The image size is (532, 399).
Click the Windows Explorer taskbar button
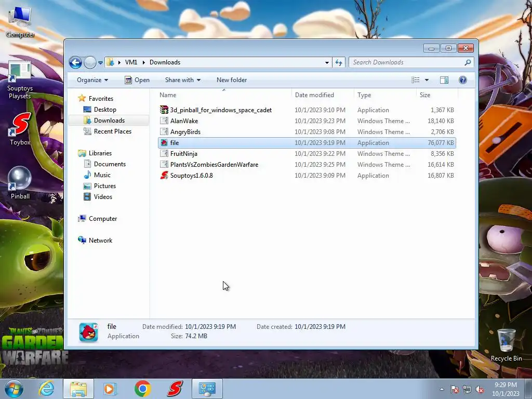pos(78,389)
